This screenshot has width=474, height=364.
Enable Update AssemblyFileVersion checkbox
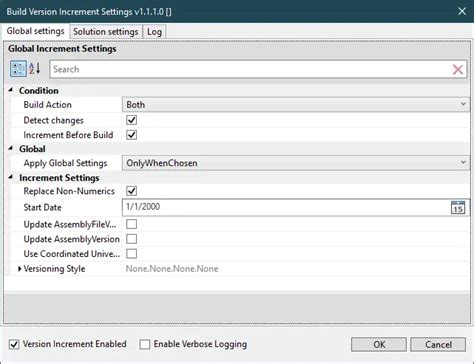132,224
